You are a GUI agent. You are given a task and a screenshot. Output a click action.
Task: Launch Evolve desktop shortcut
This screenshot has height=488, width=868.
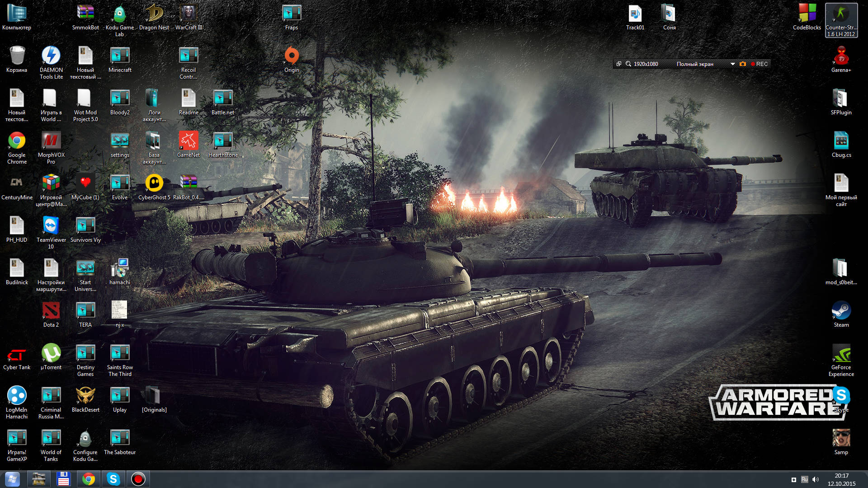[120, 187]
